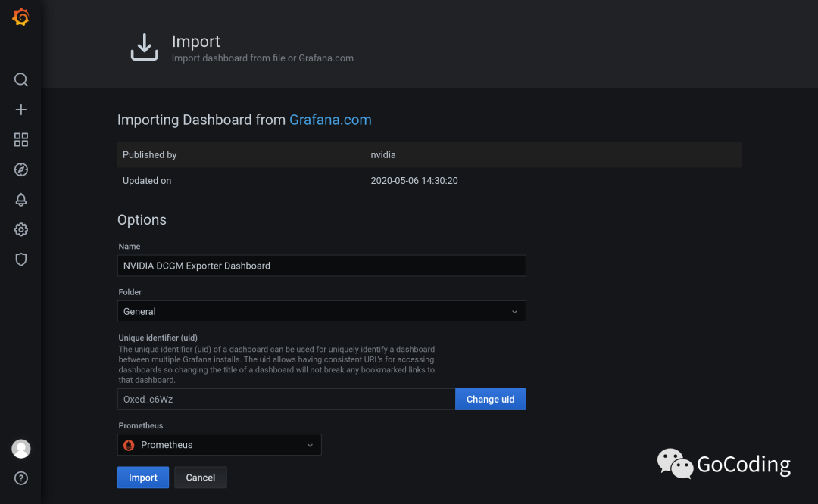The height and width of the screenshot is (504, 818).
Task: Open the Alerting bell icon
Action: (x=21, y=200)
